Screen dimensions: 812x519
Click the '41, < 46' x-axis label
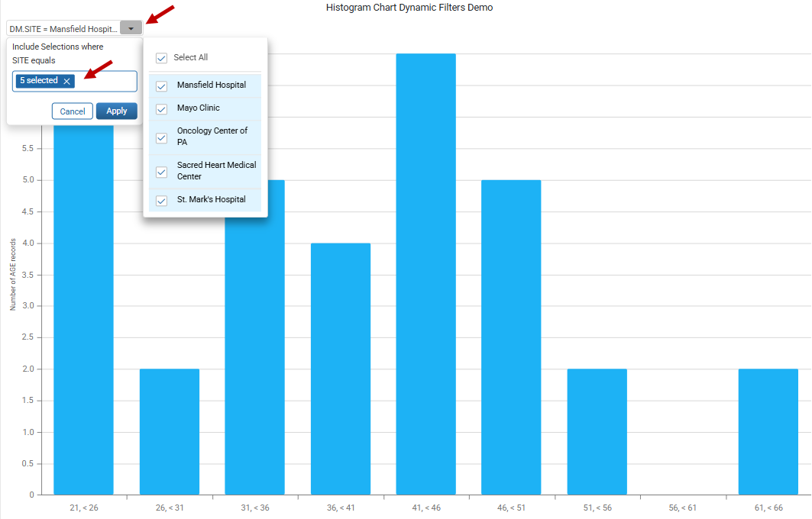point(426,508)
